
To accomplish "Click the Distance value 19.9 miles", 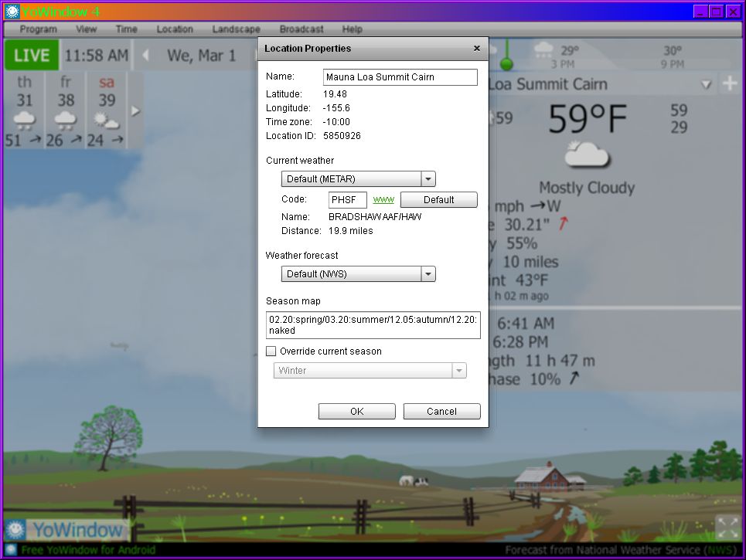I will click(x=351, y=231).
